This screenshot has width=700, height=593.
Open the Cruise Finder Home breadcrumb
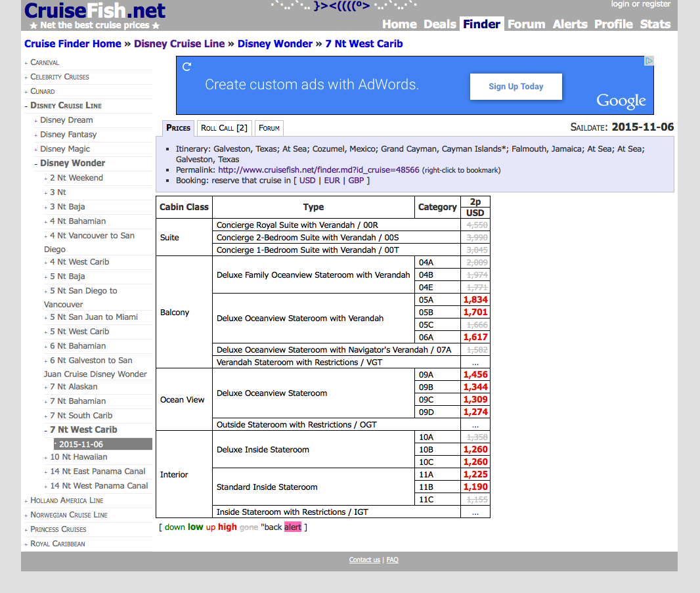[73, 44]
